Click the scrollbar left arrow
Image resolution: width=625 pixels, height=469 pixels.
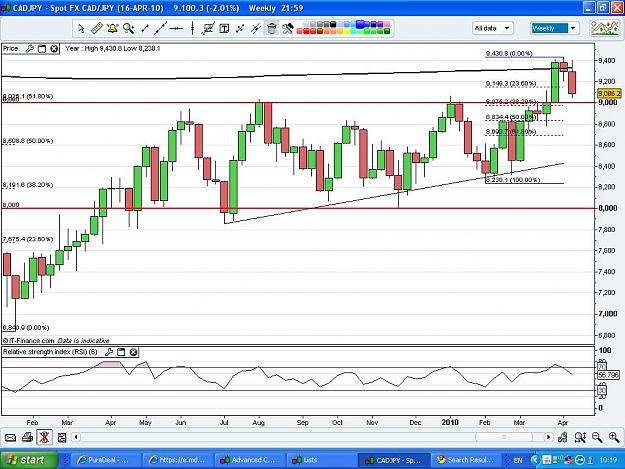click(76, 437)
